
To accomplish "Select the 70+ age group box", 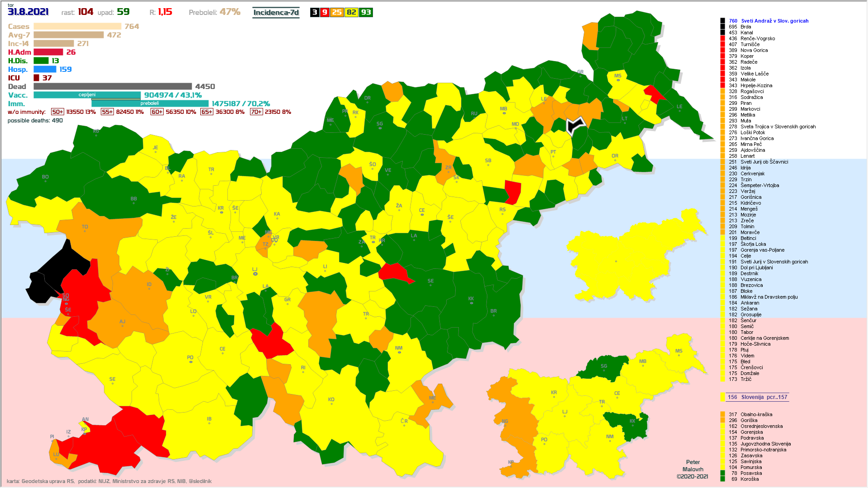I will click(x=256, y=112).
